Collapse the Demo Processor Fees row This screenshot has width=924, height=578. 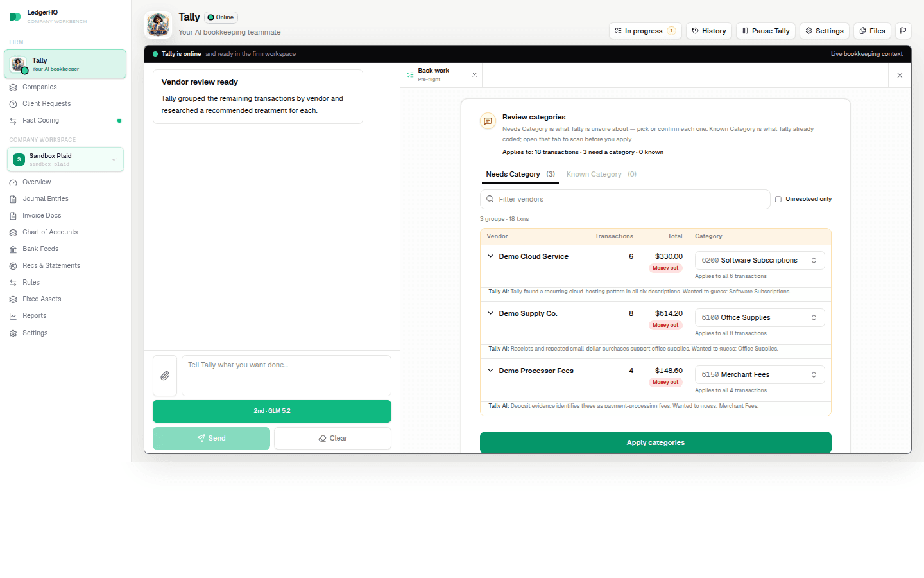tap(490, 371)
